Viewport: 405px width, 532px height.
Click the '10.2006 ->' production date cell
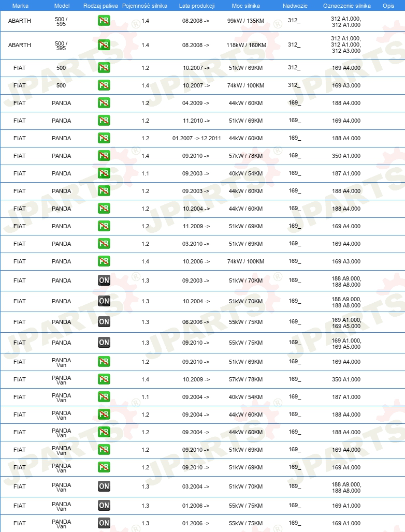[196, 261]
